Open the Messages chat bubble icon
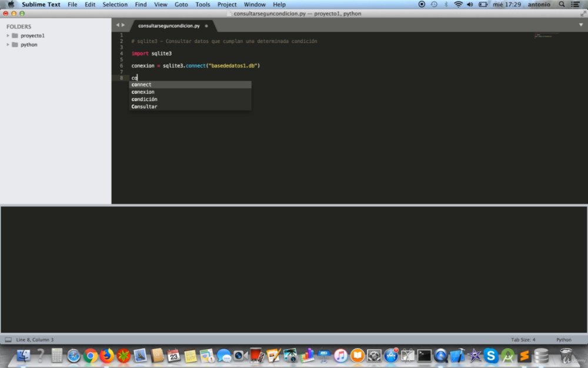Viewport: 588px width, 368px height. tap(224, 356)
